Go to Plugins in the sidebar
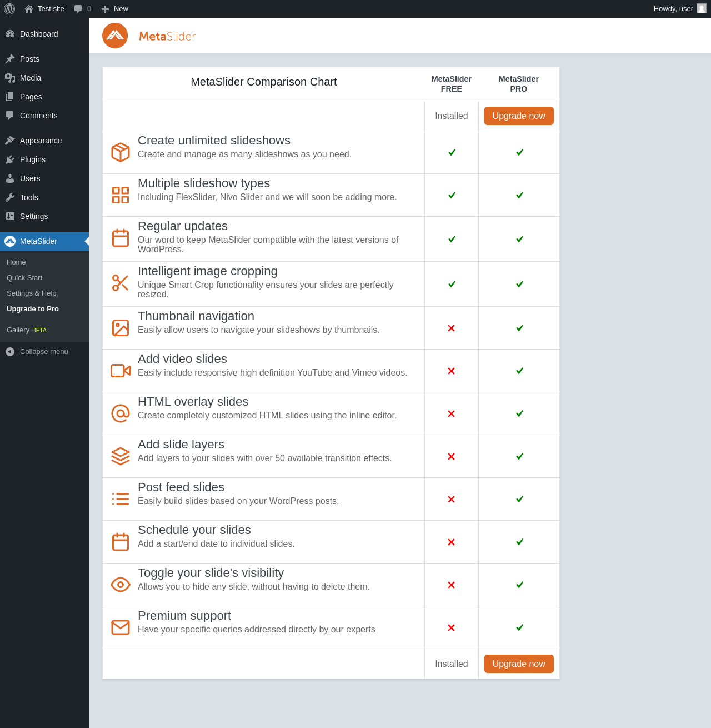This screenshot has width=711, height=728. [x=44, y=159]
